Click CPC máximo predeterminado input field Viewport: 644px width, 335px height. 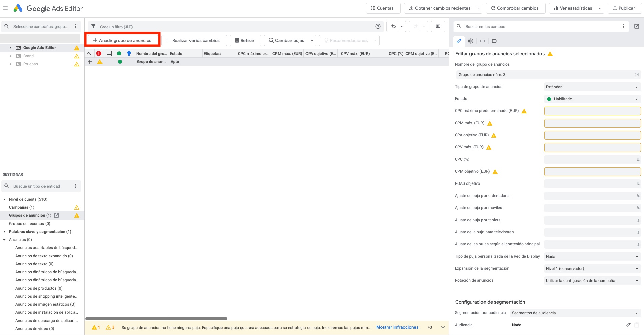tap(592, 111)
